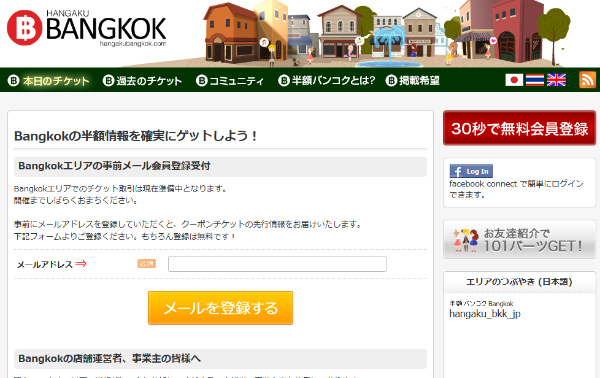Click the メールを登録する orange button

click(220, 308)
